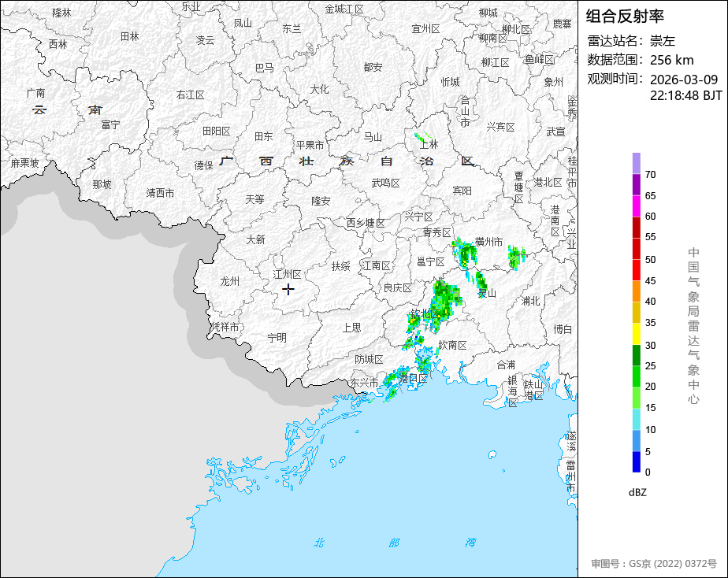
Task: Click the 平果市 label
Action: [310, 145]
